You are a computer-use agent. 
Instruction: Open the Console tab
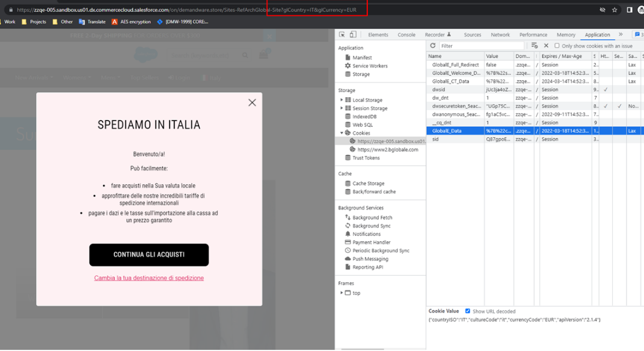[x=406, y=35]
